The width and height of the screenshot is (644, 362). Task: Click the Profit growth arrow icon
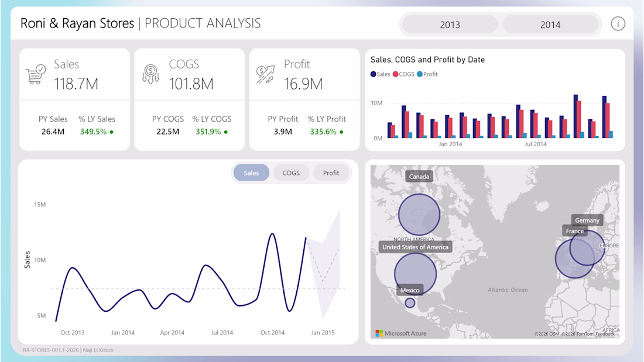pos(265,74)
